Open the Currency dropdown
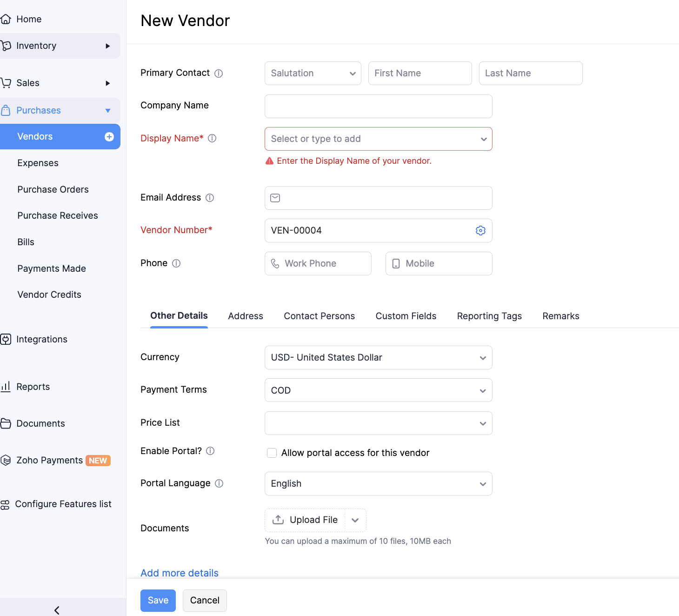679x616 pixels. tap(378, 358)
